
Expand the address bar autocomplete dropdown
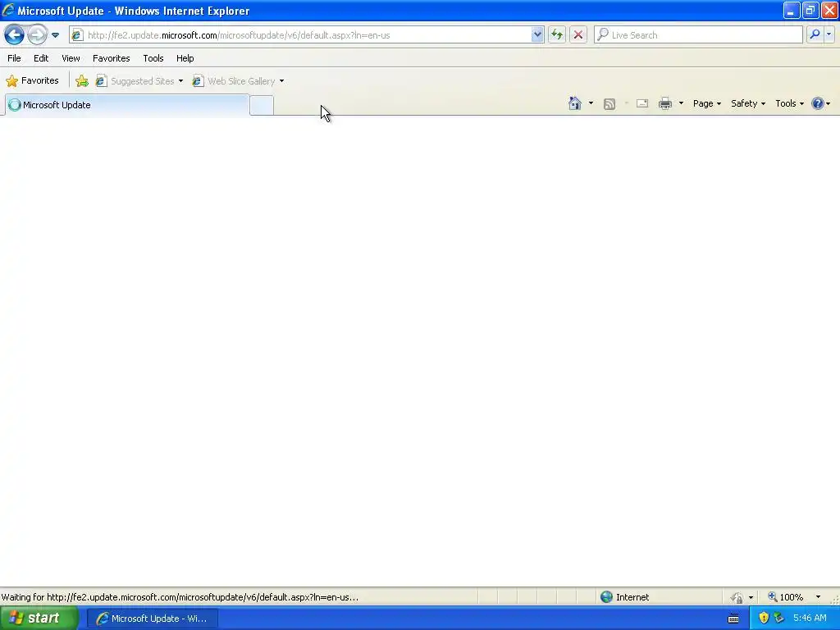[x=537, y=35]
